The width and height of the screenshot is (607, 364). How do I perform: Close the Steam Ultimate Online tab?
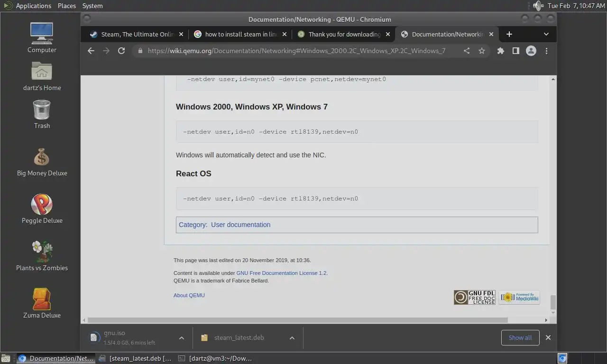[181, 34]
